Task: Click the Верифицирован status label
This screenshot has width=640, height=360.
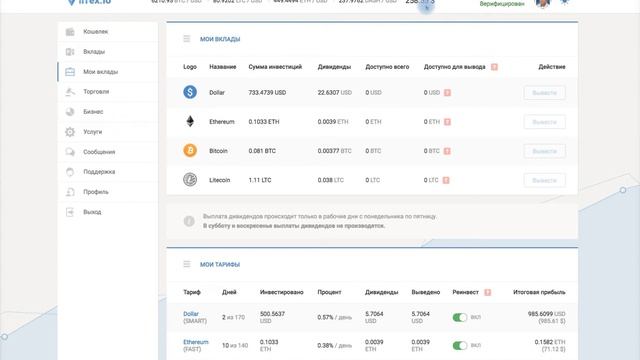Action: tap(502, 4)
